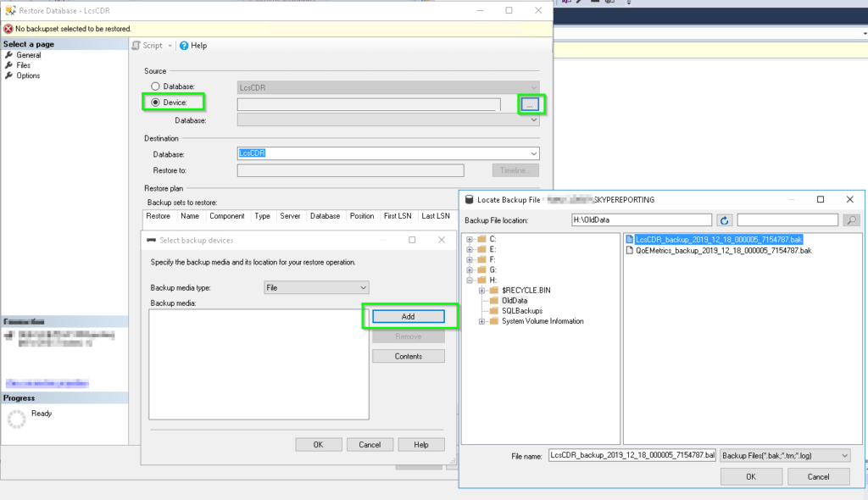Click Cancel in Select backup devices dialog

pyautogui.click(x=370, y=445)
